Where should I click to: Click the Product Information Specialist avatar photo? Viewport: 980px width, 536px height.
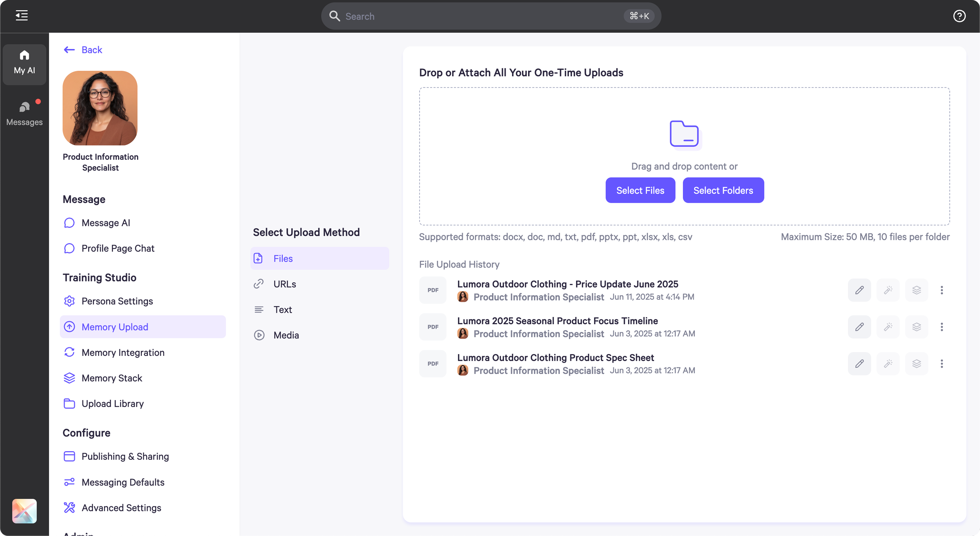coord(100,108)
